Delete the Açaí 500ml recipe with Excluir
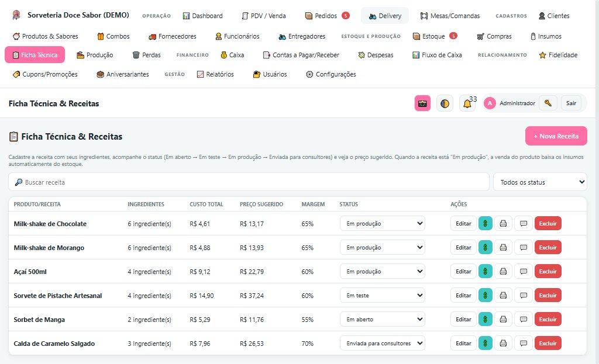The height and width of the screenshot is (364, 599). point(548,271)
